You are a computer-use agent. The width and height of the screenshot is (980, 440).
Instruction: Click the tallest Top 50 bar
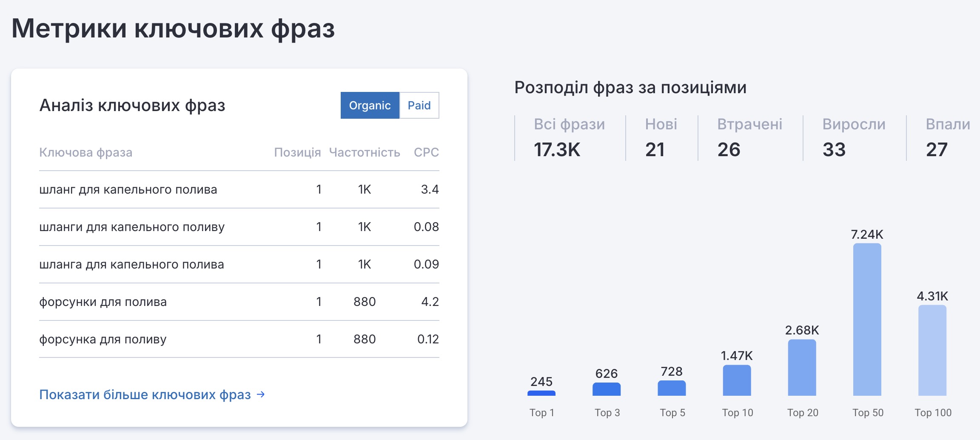click(x=867, y=320)
